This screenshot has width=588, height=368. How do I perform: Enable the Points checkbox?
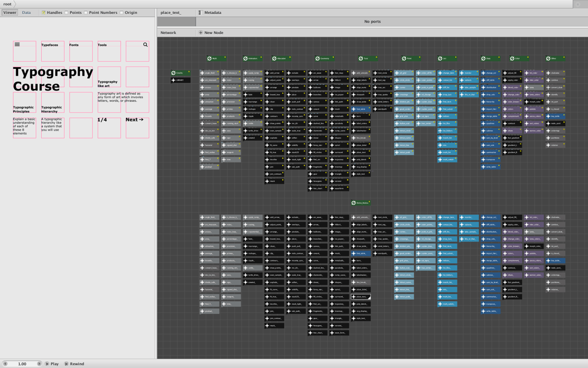click(66, 12)
